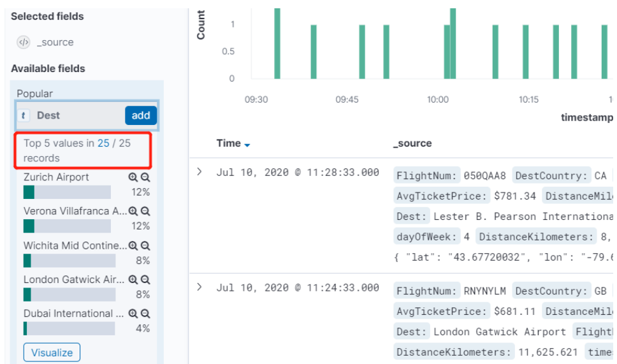The height and width of the screenshot is (364, 617).
Task: Click the Wichita Mid Contine... value label
Action: 75,245
